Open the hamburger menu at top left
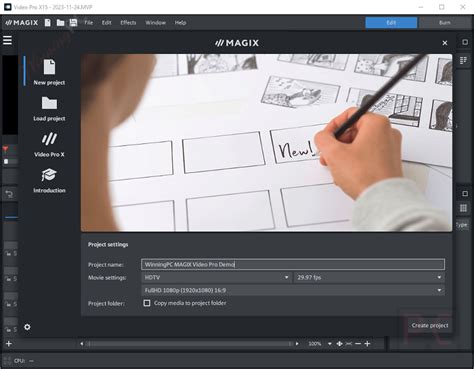Image resolution: width=474 pixels, height=369 pixels. 7,40
